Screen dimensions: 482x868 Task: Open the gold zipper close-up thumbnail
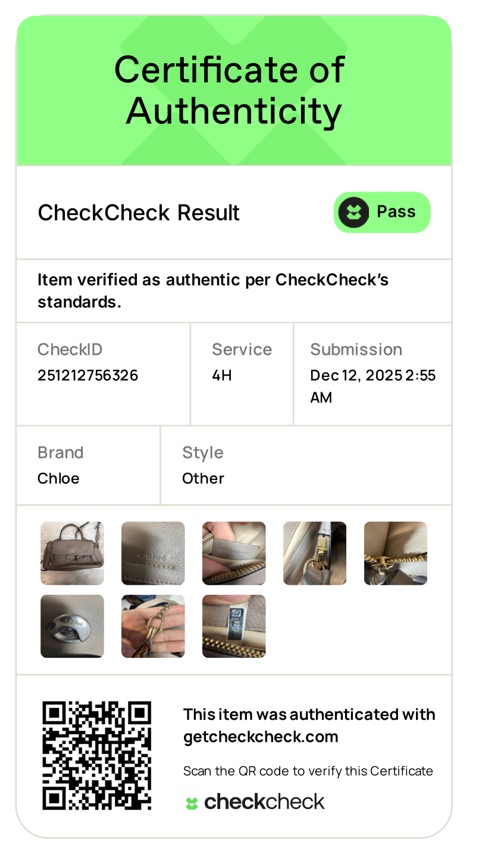[x=396, y=553]
